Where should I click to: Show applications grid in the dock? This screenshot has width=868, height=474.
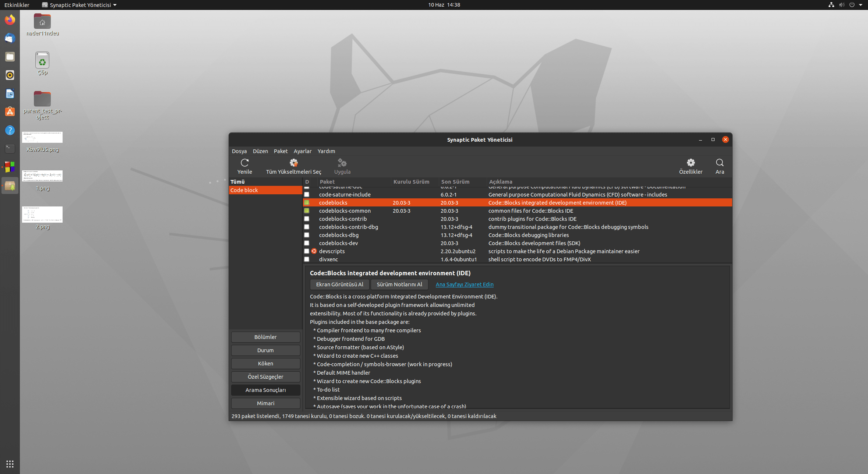[10, 464]
